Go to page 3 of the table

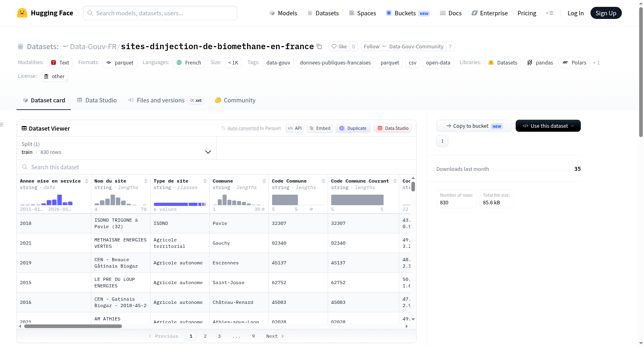pos(219,336)
